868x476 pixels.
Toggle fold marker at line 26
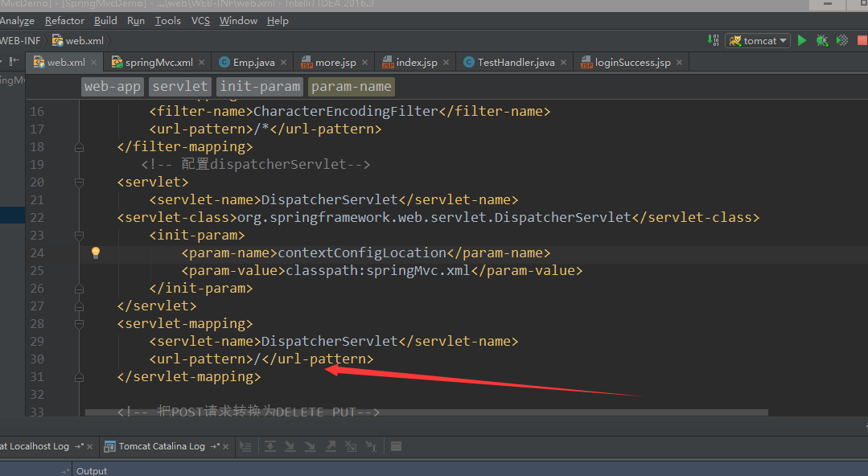[79, 289]
